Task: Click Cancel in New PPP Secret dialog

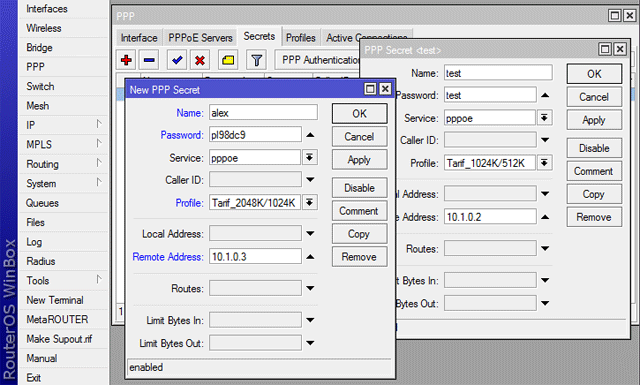Action: (360, 136)
